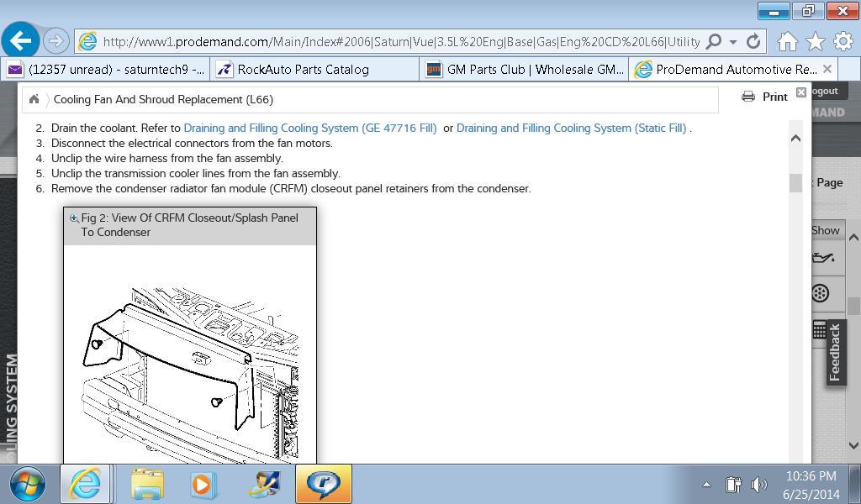Open the person/monitor app taskbar icon
The width and height of the screenshot is (861, 504).
coord(264,485)
